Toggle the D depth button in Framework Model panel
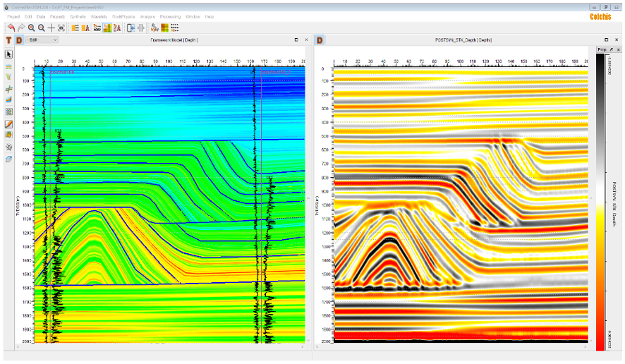The image size is (625, 364). (19, 40)
